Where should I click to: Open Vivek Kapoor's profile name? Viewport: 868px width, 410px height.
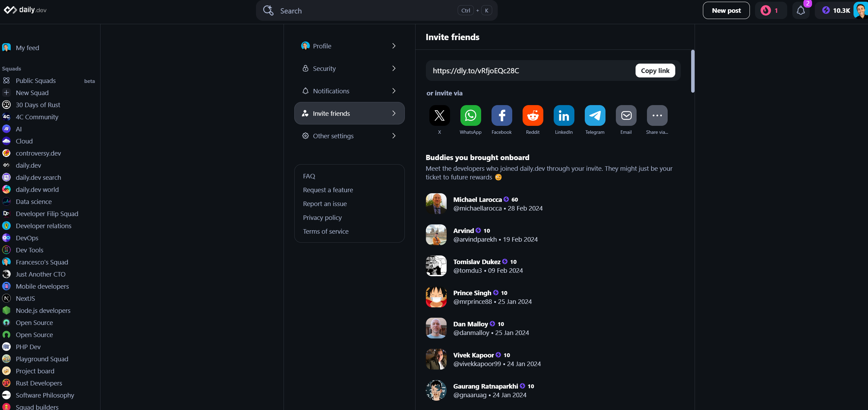coord(473,355)
